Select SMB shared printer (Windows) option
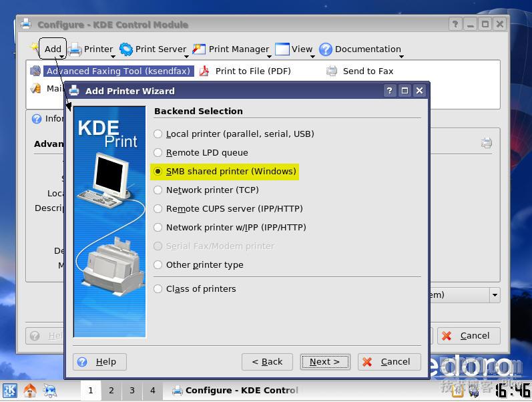The image size is (532, 402). (x=225, y=172)
